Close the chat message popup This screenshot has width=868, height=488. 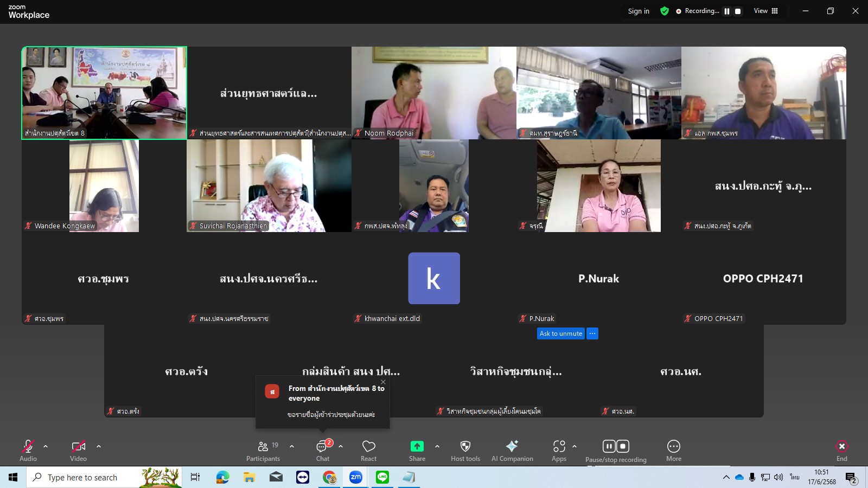(x=383, y=382)
